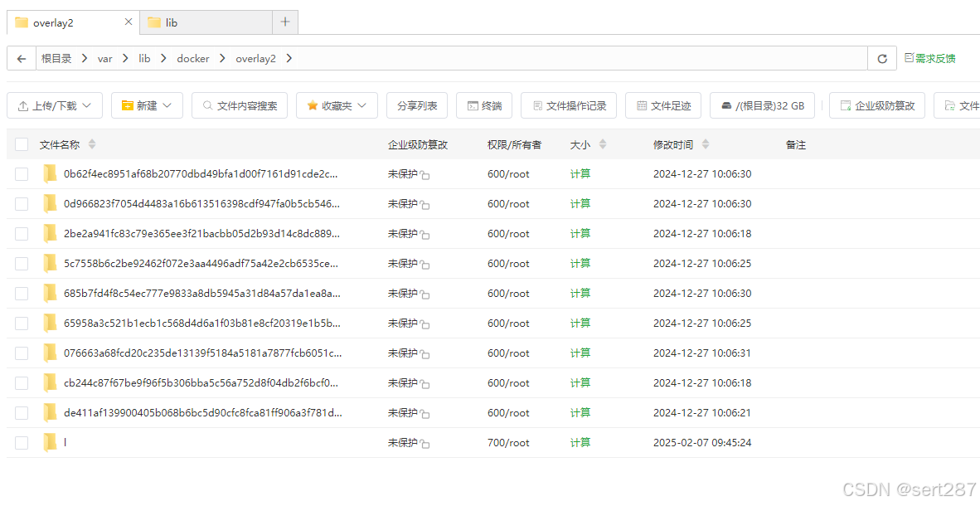The image size is (980, 506).
Task: Click folder icon of 0b62f4ec8951af68... row
Action: tap(50, 174)
